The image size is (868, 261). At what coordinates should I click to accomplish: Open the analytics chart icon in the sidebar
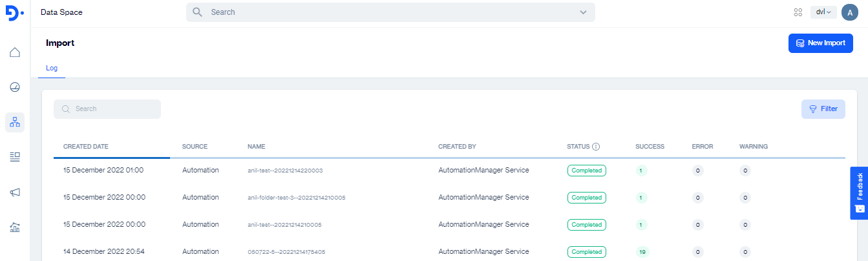(x=15, y=227)
